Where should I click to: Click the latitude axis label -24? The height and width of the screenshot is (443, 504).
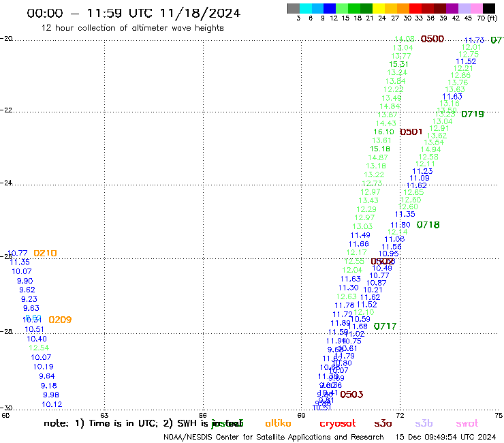pos(6,183)
